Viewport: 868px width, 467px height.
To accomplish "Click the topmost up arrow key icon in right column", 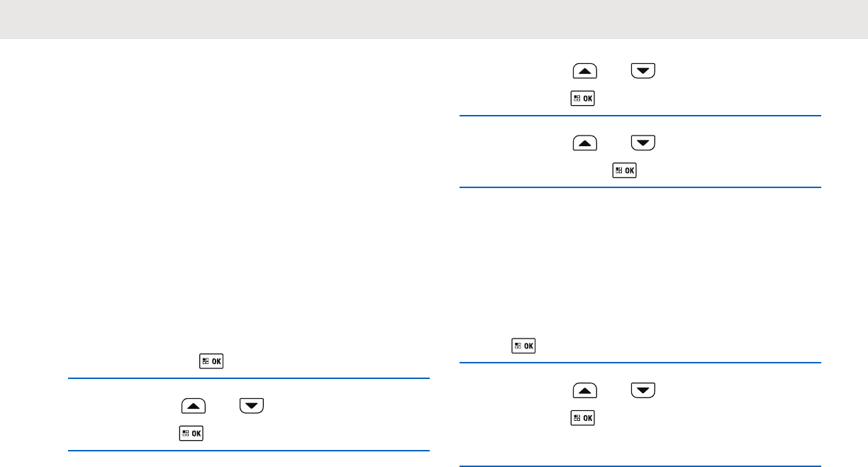I will coord(585,71).
